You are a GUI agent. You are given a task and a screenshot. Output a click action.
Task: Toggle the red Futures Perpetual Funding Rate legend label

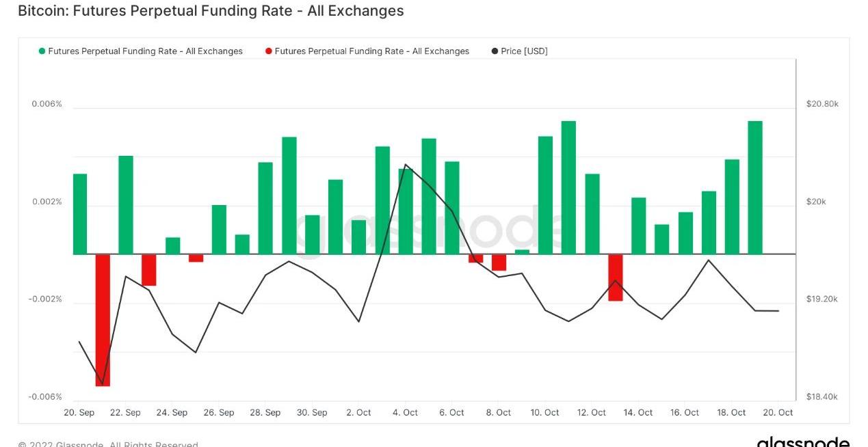(371, 51)
